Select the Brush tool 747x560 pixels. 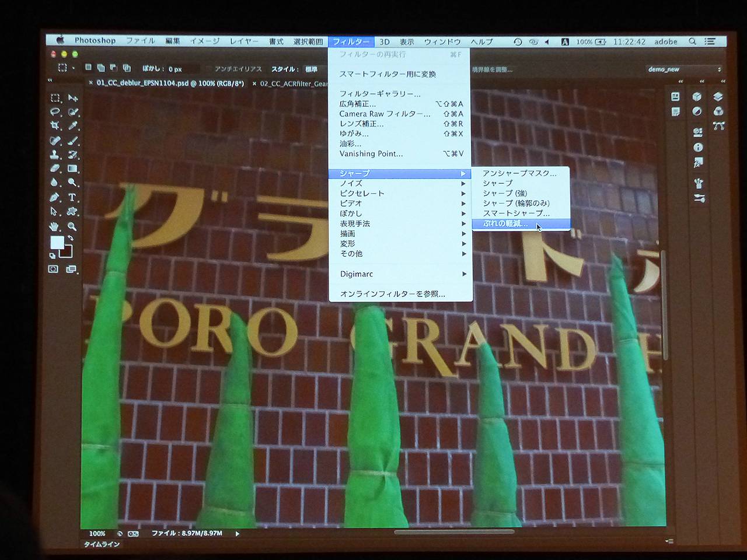tap(73, 141)
